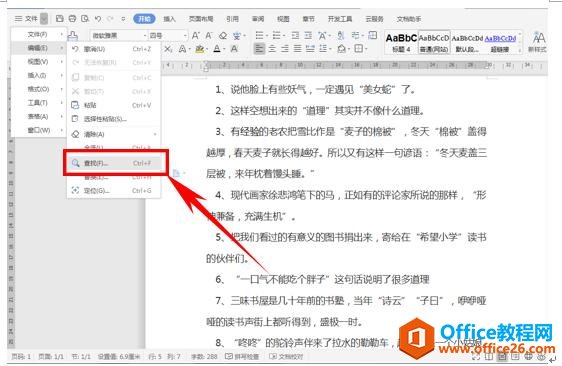Screen dimensions: 562x366
Task: Apply the 标题 4 heading style
Action: click(401, 42)
